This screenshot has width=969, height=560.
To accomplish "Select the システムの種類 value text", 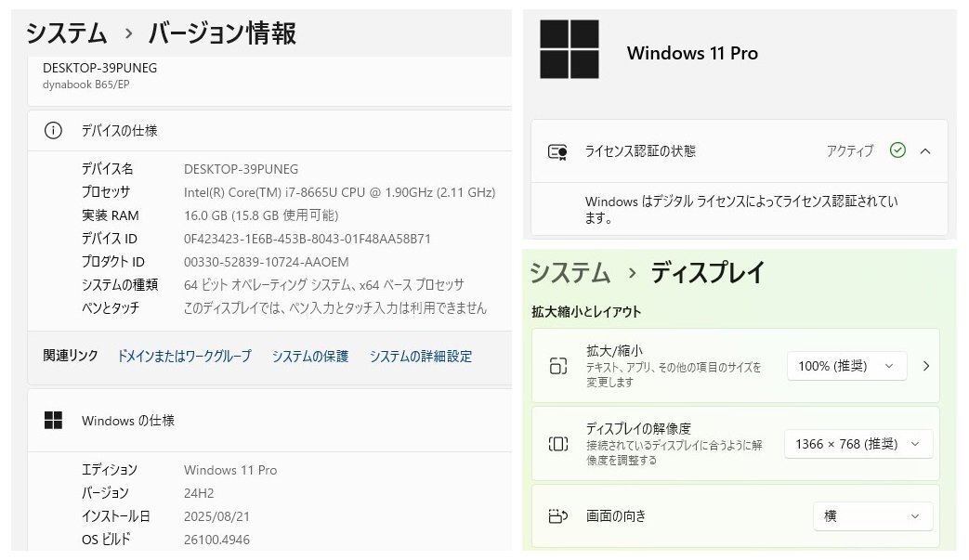I will [x=324, y=284].
